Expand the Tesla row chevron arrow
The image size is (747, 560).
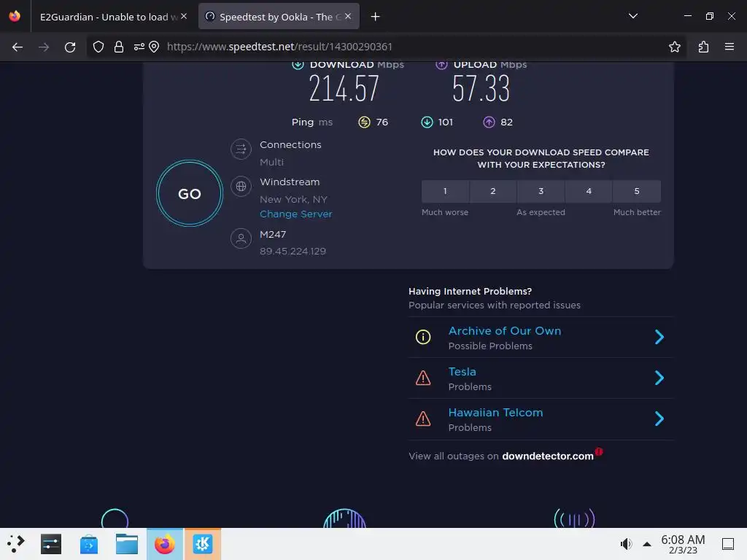click(x=659, y=378)
